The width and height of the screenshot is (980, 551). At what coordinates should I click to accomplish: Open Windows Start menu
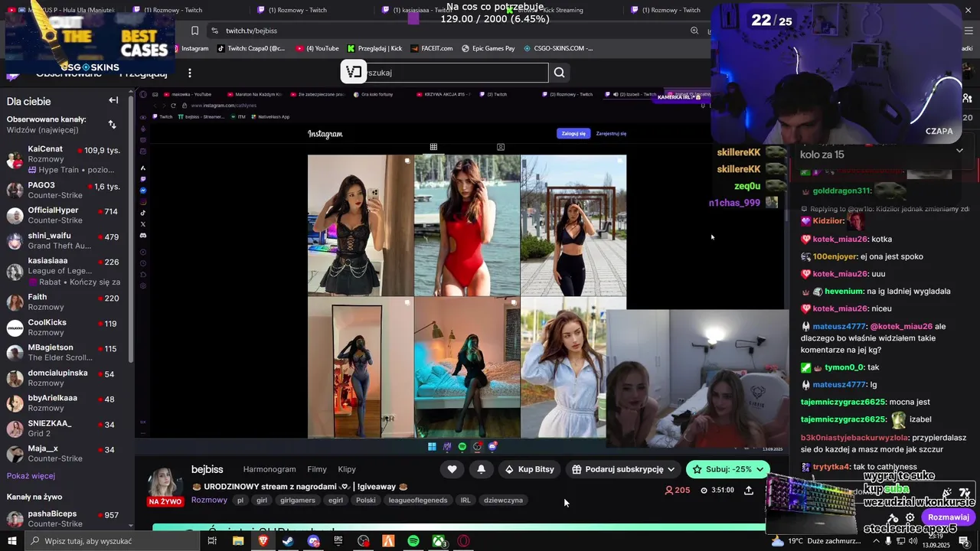[12, 541]
